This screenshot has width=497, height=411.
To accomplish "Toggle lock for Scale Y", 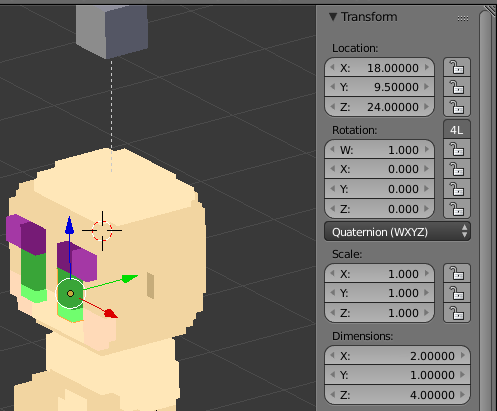I will point(457,293).
